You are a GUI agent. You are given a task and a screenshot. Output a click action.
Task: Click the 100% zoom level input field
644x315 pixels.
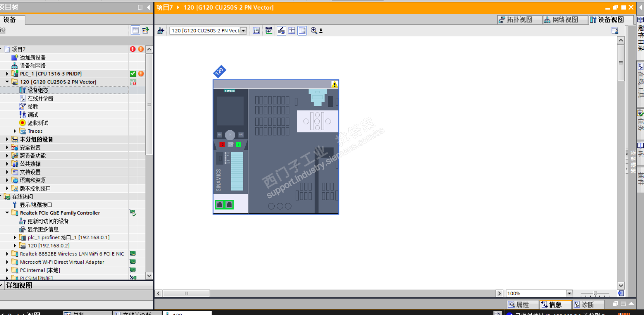point(536,294)
